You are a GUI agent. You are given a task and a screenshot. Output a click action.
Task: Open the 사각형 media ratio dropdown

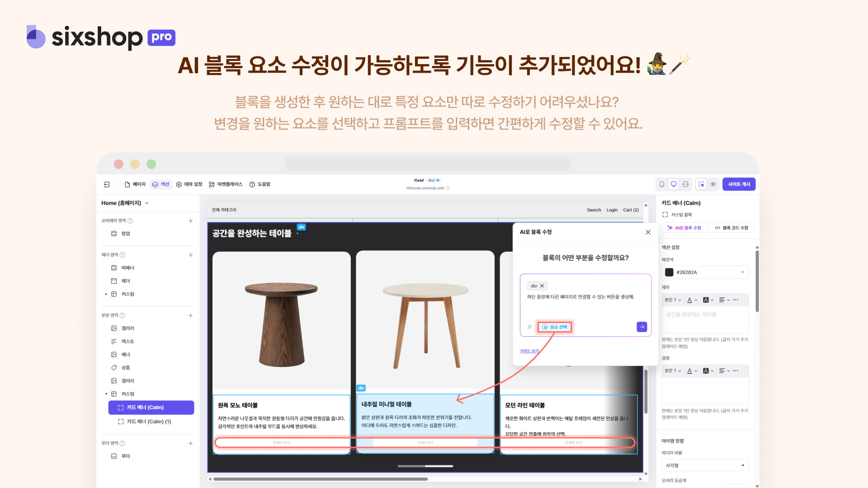[x=705, y=465]
